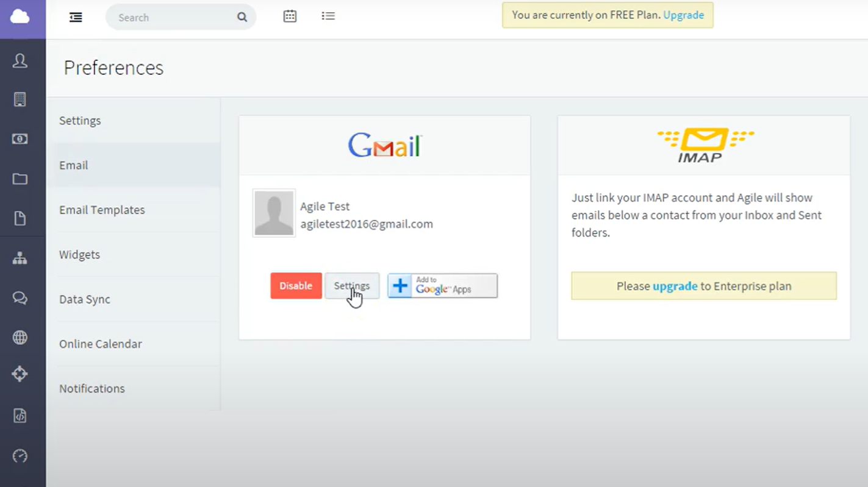The height and width of the screenshot is (487, 868).
Task: Open Companies building icon in sidebar
Action: tap(20, 99)
